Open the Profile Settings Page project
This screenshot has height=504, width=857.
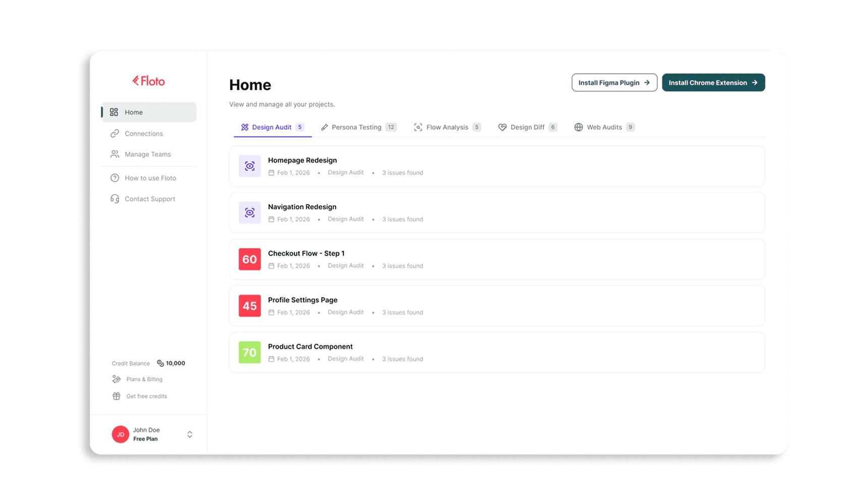point(497,306)
